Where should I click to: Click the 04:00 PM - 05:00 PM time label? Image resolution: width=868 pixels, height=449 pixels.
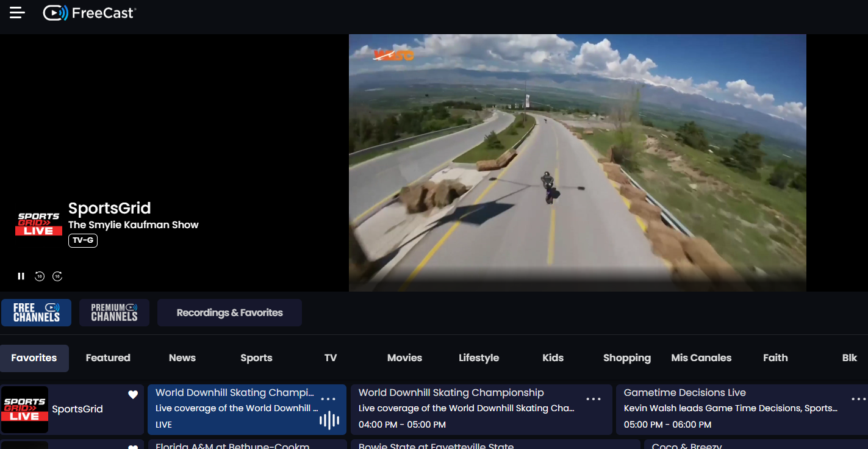(x=402, y=425)
